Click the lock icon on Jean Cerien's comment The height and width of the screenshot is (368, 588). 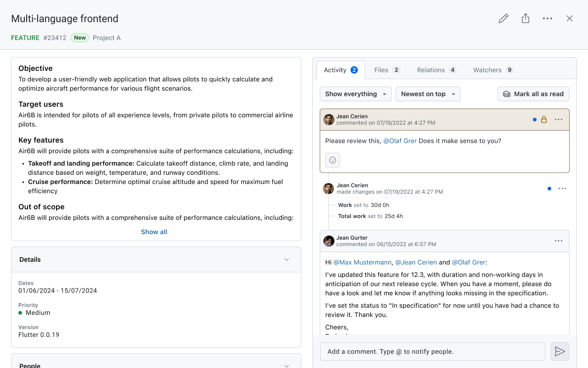coord(544,120)
